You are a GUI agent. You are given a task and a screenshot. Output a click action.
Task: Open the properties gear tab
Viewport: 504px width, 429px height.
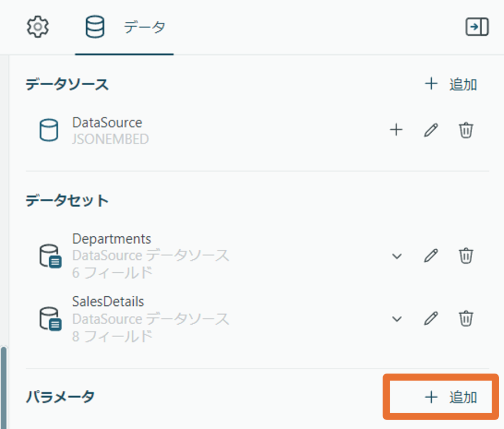[x=38, y=27]
